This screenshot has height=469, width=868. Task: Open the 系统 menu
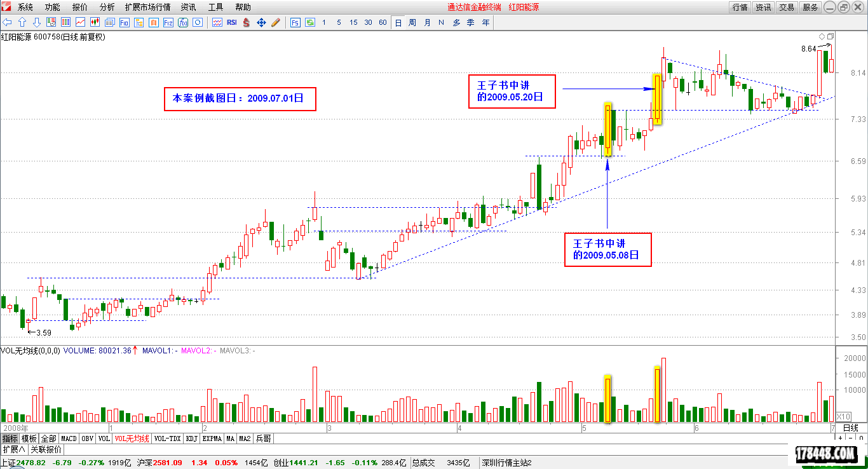(x=25, y=7)
